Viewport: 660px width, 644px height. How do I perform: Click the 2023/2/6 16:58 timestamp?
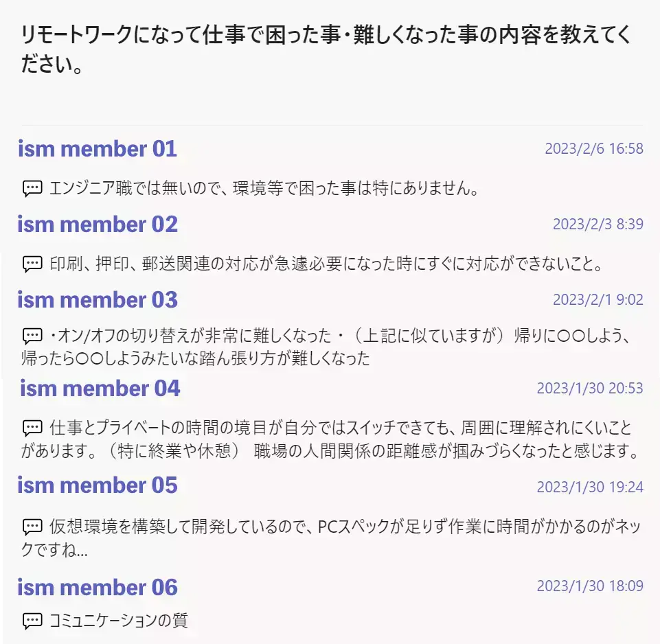pyautogui.click(x=594, y=148)
